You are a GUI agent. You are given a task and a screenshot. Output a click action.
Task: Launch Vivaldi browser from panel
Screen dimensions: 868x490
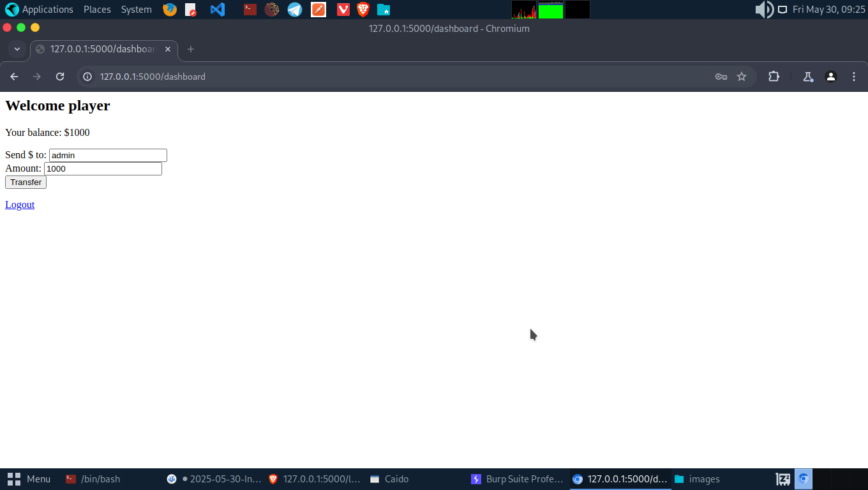tap(343, 10)
